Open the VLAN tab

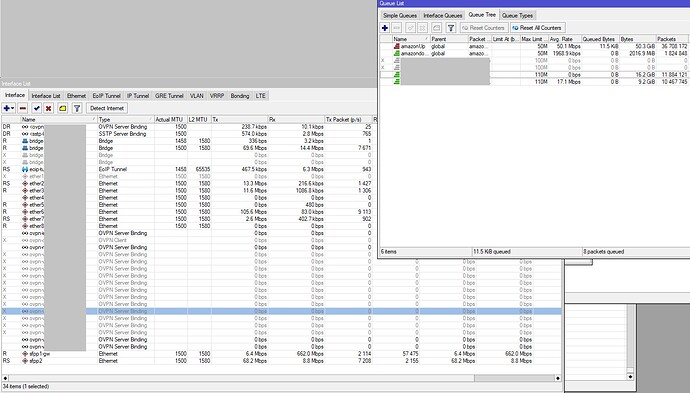(x=196, y=96)
